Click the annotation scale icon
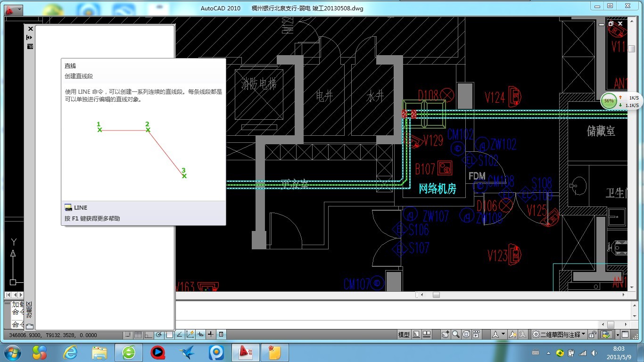Viewport: 644px width, 362px height. coord(495,335)
